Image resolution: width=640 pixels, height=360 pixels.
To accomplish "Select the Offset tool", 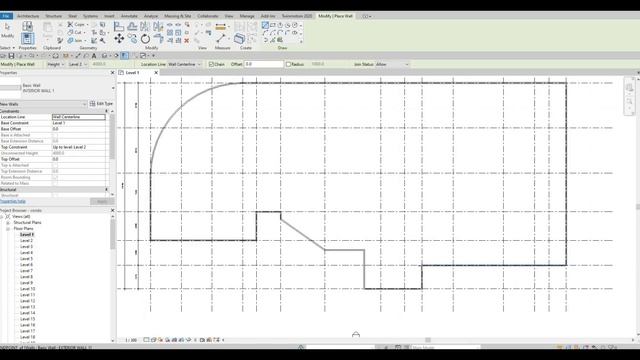I will click(x=132, y=27).
